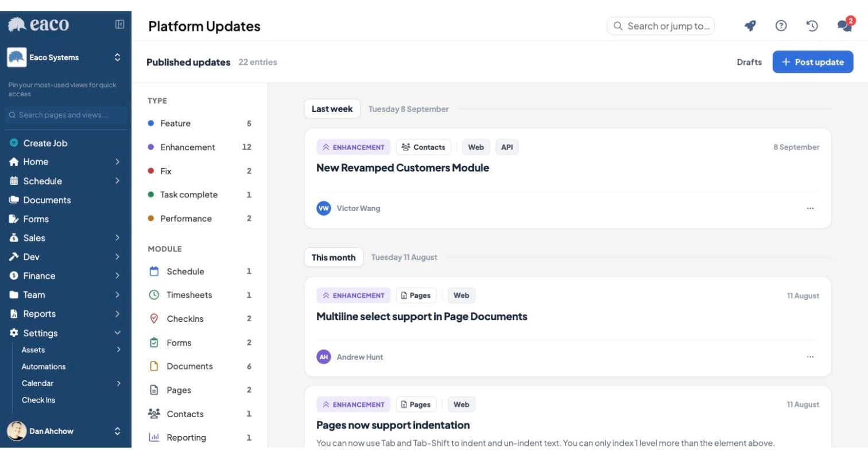Click the Contacts tag on the Customers card
The height and width of the screenshot is (459, 868).
(424, 147)
